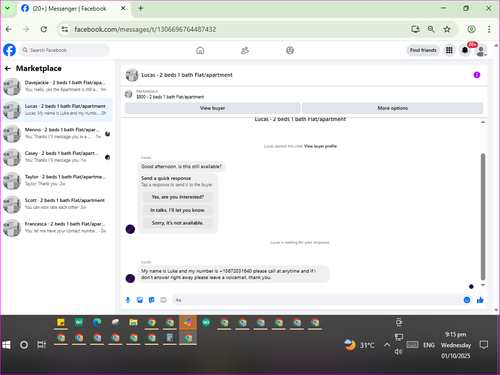Screen dimensions: 500x375
Task: Click the browser zoom magnifier icon
Action: pyautogui.click(x=431, y=29)
